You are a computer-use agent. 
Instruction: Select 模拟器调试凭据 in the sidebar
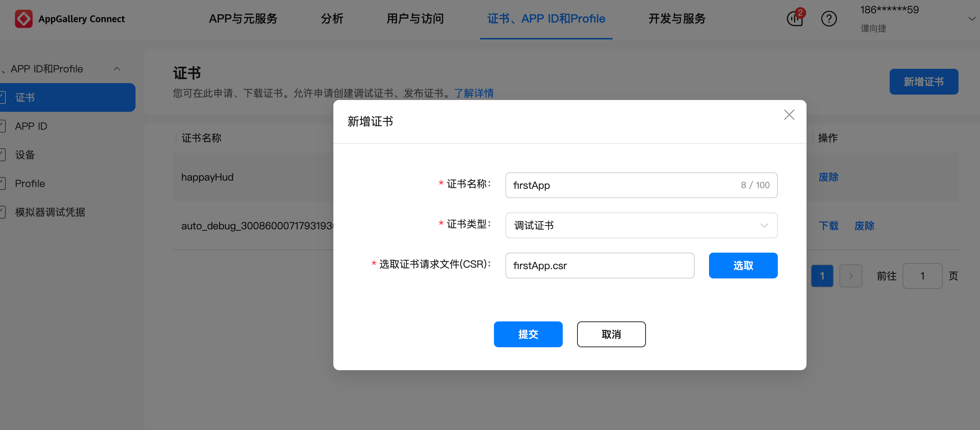50,212
